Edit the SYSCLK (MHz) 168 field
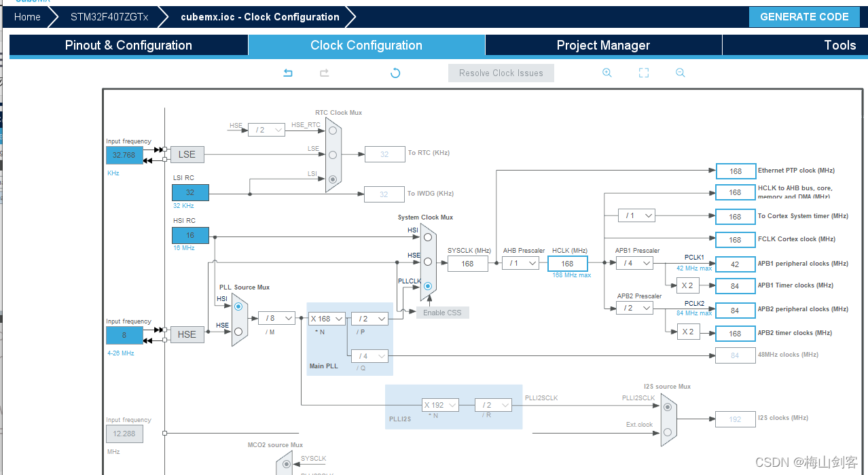 pyautogui.click(x=468, y=264)
